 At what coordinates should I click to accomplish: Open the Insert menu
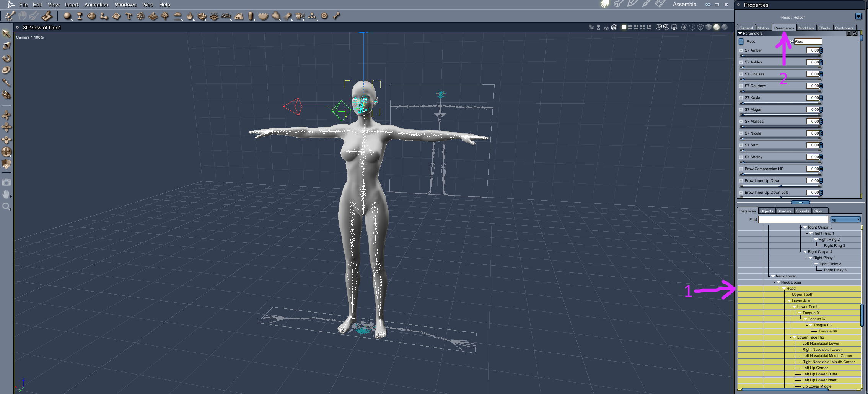coord(72,5)
